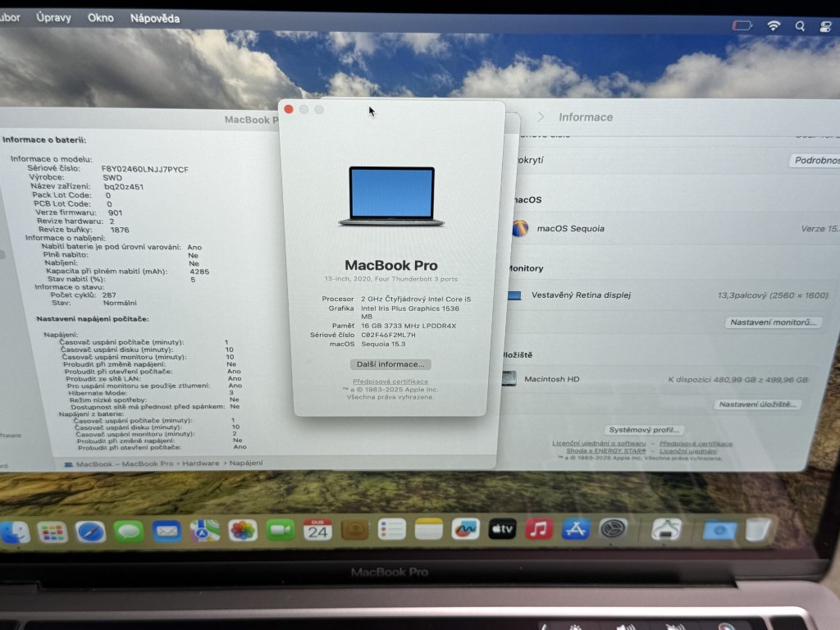The height and width of the screenshot is (630, 840).
Task: Open Předpisová certifikace link in MacBook Pro window
Action: tap(390, 381)
